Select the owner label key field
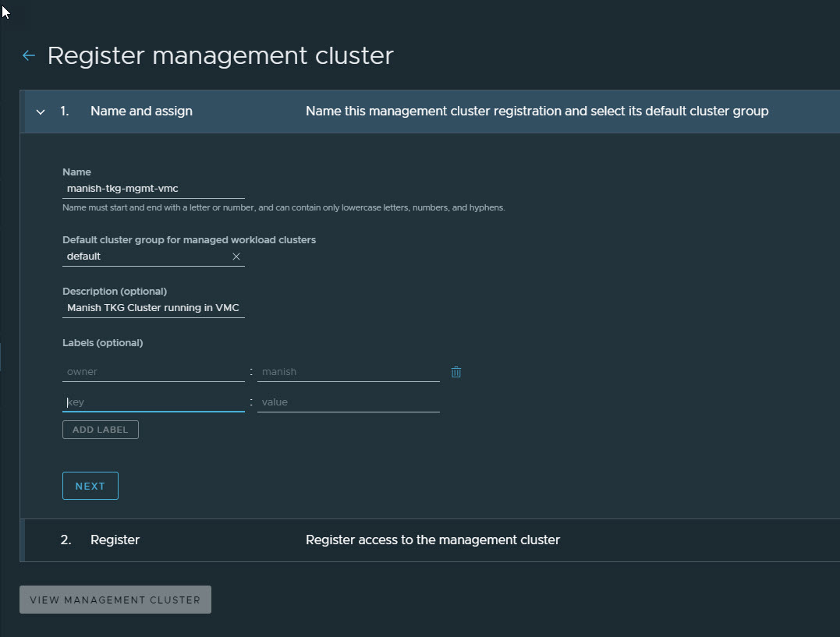840x637 pixels. pyautogui.click(x=153, y=372)
